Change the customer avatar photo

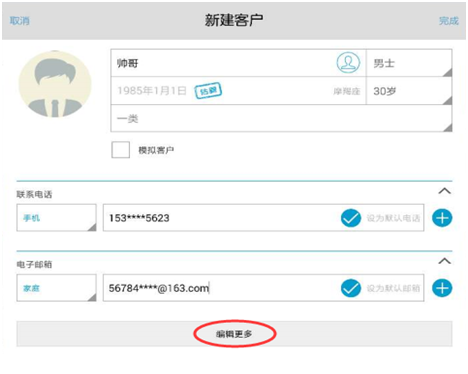point(55,84)
